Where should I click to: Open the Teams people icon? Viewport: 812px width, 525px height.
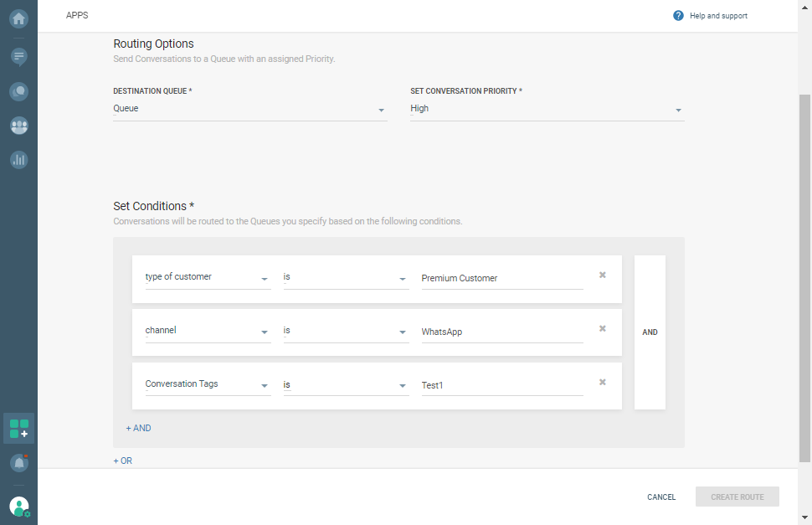18,126
